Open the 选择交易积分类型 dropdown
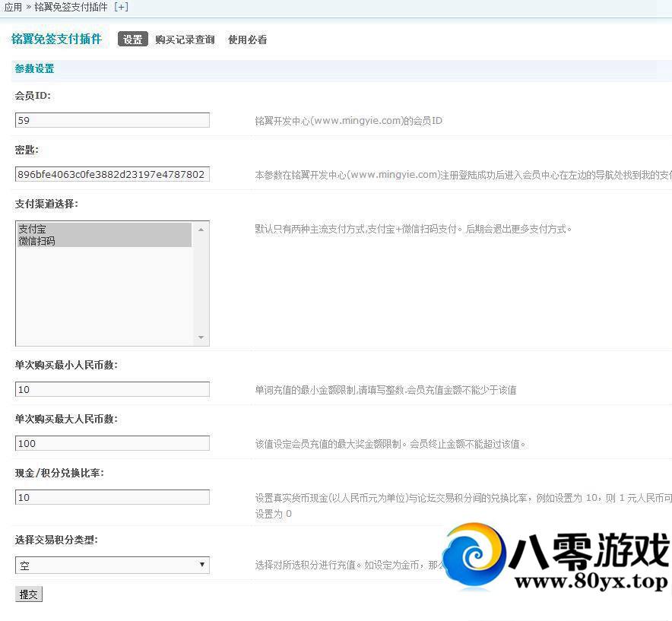The height and width of the screenshot is (621, 672). coord(113,565)
